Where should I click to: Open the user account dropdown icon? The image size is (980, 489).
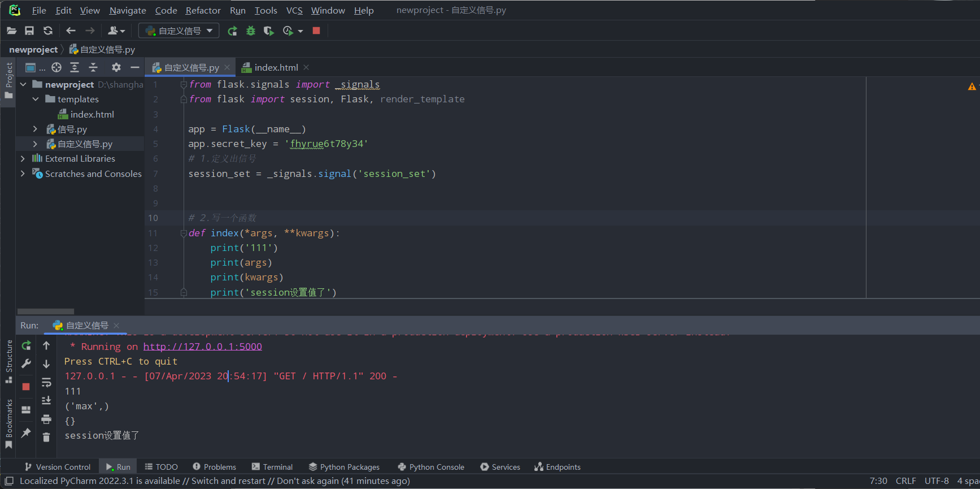coord(116,31)
